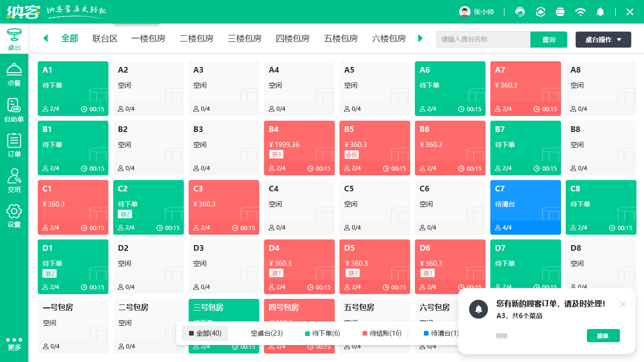644x362 pixels.
Task: Switch to the 三楼包房 tab
Action: pos(244,39)
